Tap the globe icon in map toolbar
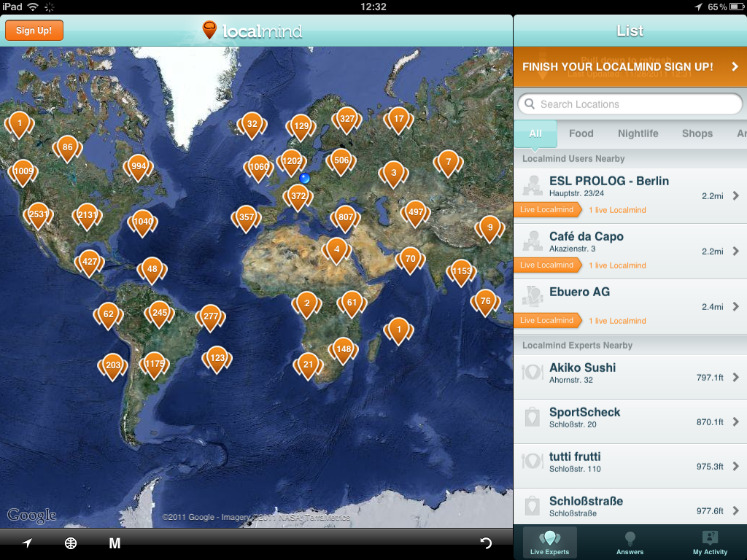The width and height of the screenshot is (747, 560). [71, 542]
